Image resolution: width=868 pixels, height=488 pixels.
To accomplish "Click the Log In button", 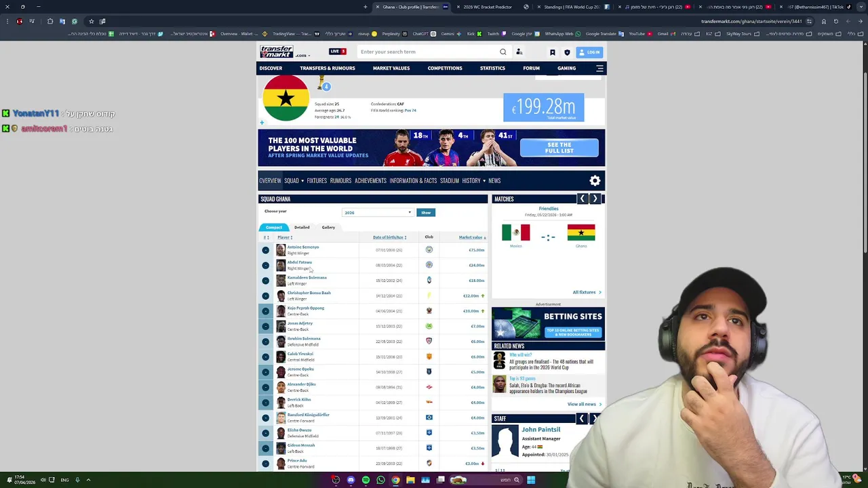I will pos(589,52).
